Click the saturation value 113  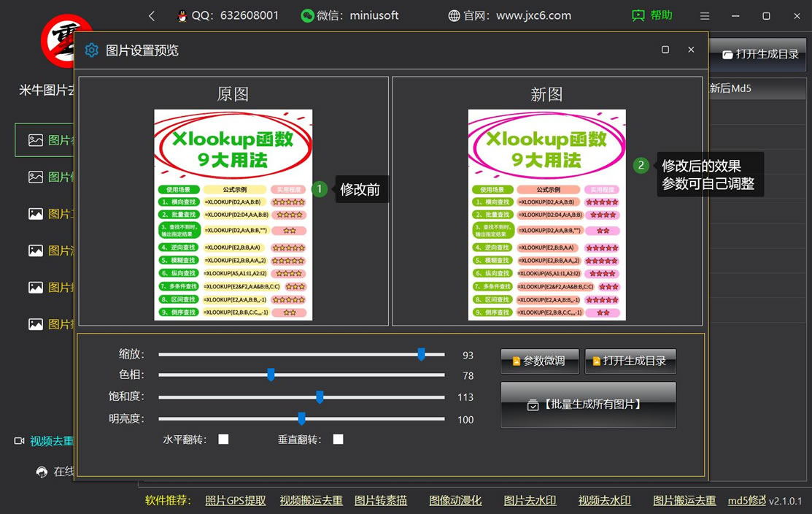(x=465, y=397)
